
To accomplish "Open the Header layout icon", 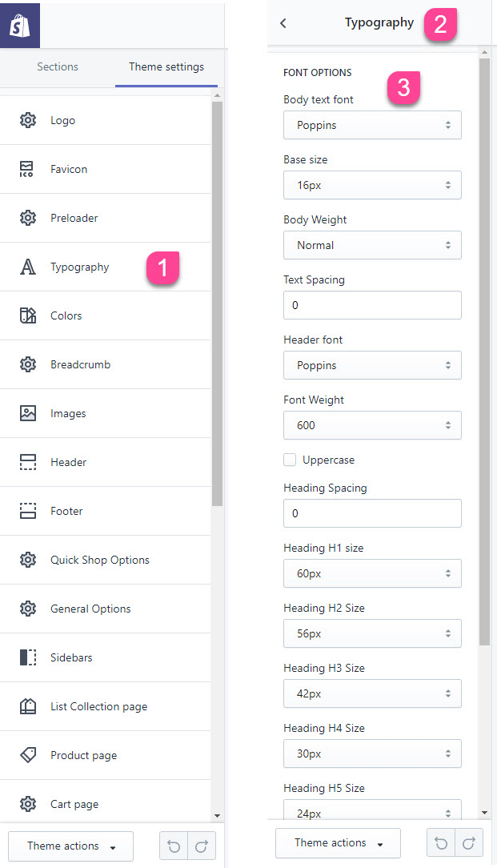I will pos(28,462).
